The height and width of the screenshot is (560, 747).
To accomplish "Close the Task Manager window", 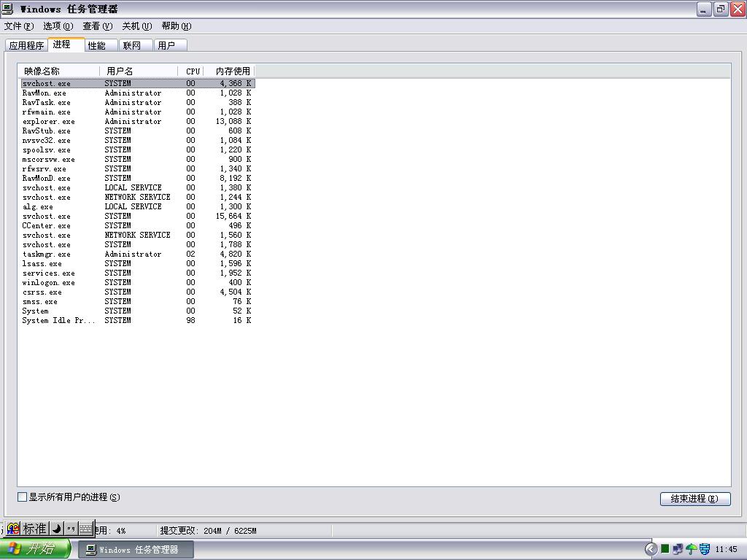I will click(x=738, y=9).
